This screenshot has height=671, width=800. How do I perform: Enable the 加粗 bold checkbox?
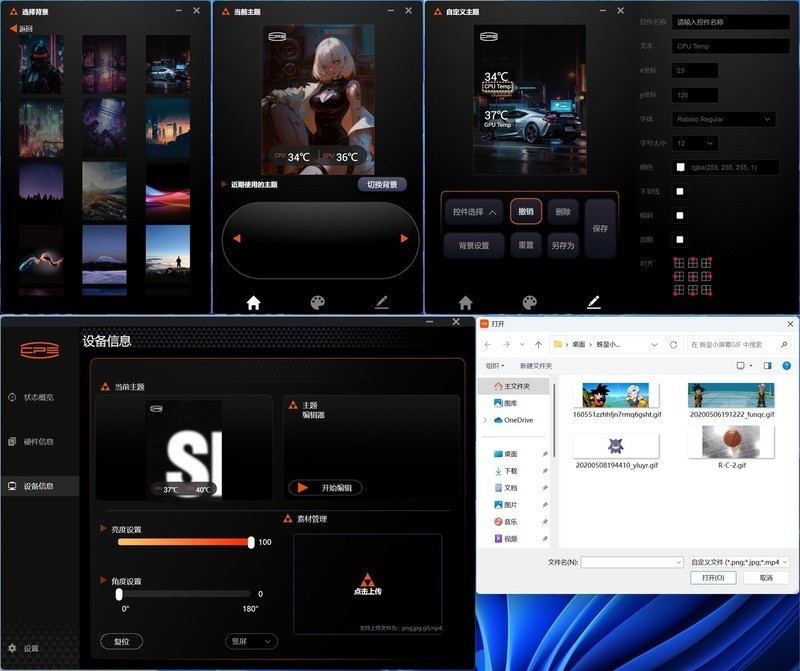click(x=679, y=239)
